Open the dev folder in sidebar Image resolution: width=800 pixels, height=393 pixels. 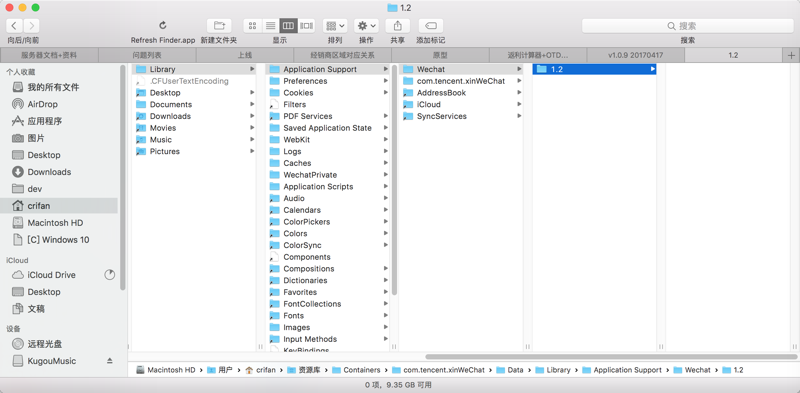pyautogui.click(x=35, y=189)
